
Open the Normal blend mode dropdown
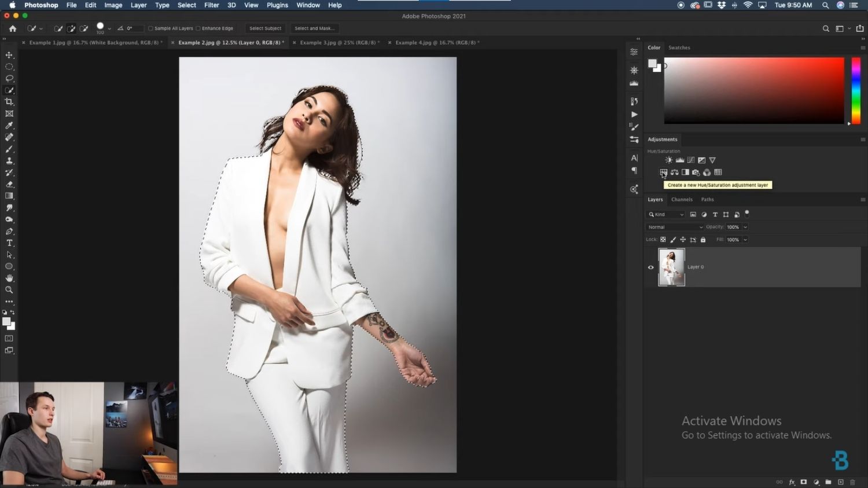point(674,227)
